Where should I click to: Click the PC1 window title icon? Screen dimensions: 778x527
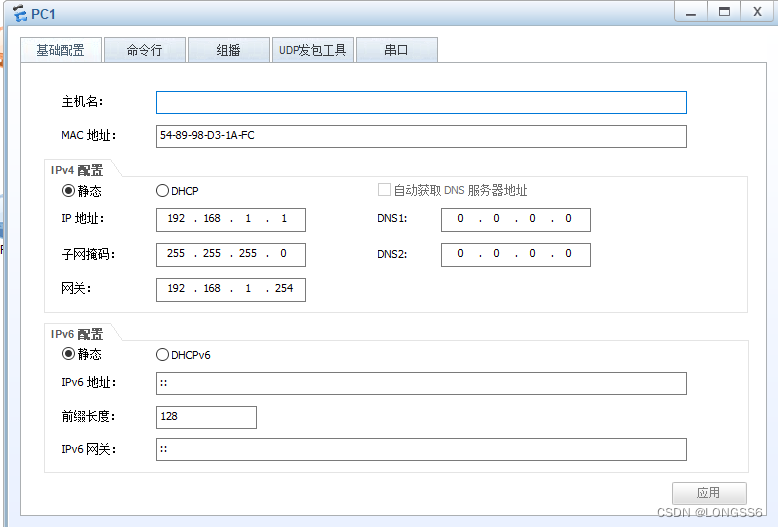[19, 13]
